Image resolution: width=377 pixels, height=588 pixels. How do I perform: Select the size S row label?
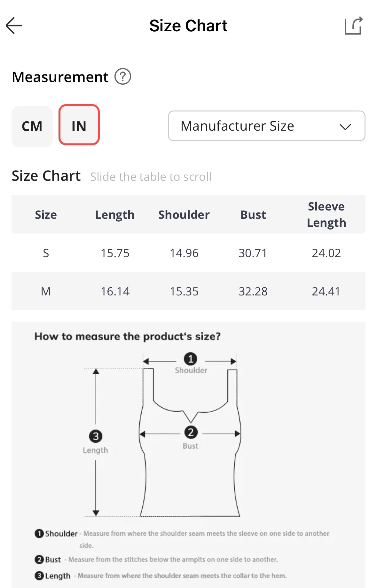(x=46, y=253)
